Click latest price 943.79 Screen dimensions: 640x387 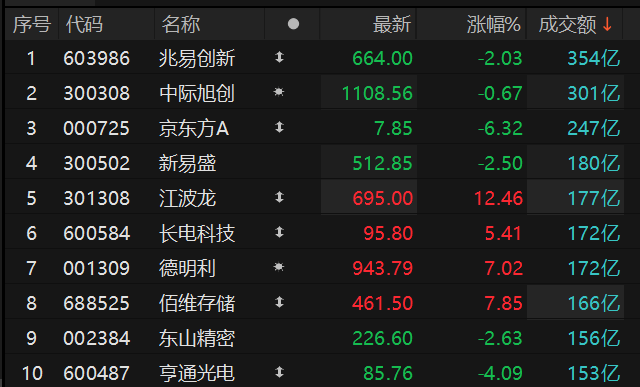[382, 269]
